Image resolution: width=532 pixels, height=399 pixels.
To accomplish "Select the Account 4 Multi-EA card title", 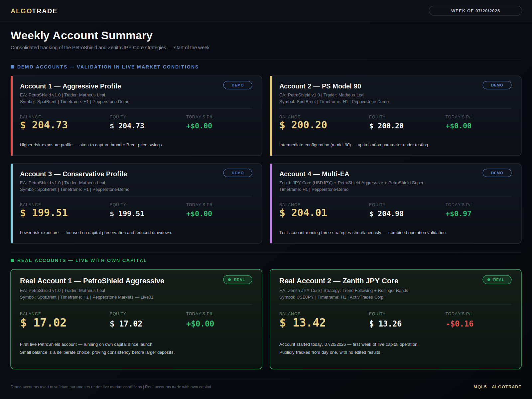I will pyautogui.click(x=314, y=174).
